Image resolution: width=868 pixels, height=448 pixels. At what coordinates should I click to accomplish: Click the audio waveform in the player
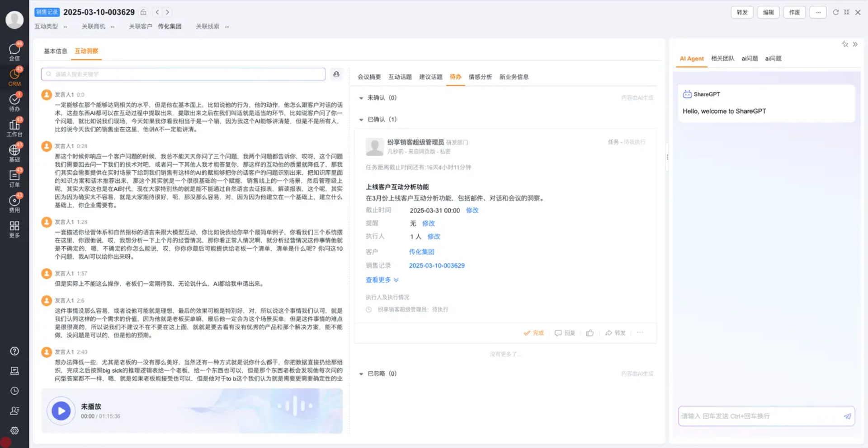(x=294, y=406)
